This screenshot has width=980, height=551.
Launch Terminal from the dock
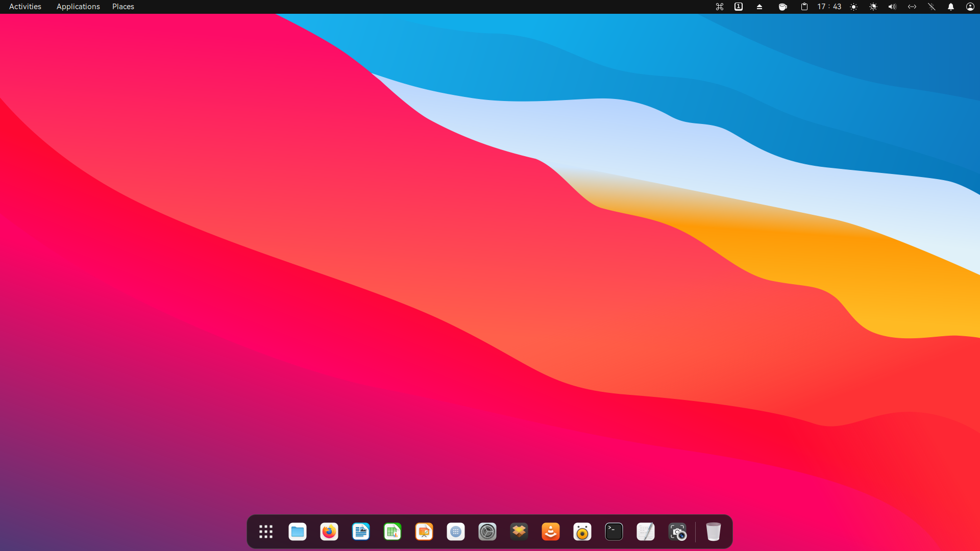click(614, 532)
